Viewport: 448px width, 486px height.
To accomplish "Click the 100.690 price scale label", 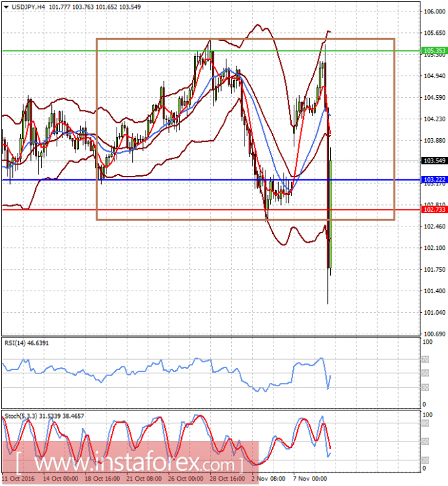I will (x=435, y=334).
